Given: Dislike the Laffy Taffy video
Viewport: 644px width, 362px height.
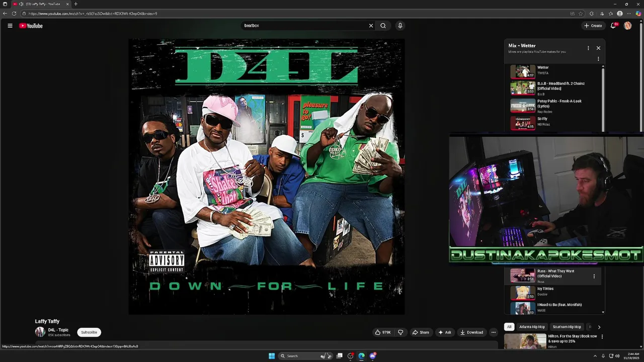Looking at the screenshot, I should click(x=400, y=332).
